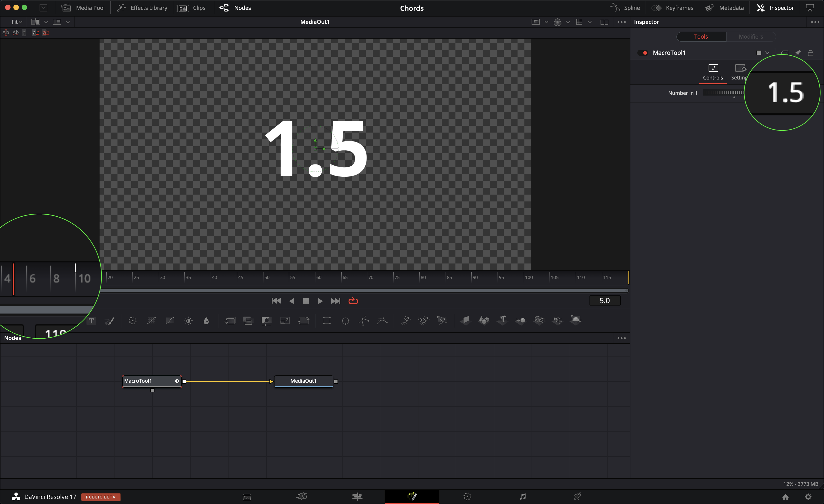Open the top-left workspace dropdown
The width and height of the screenshot is (824, 504).
43,8
